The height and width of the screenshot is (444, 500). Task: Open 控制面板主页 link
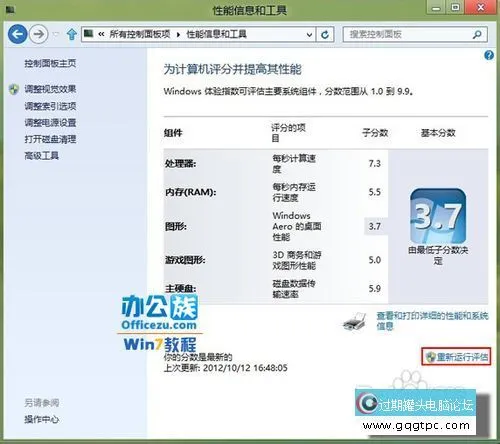[50, 63]
